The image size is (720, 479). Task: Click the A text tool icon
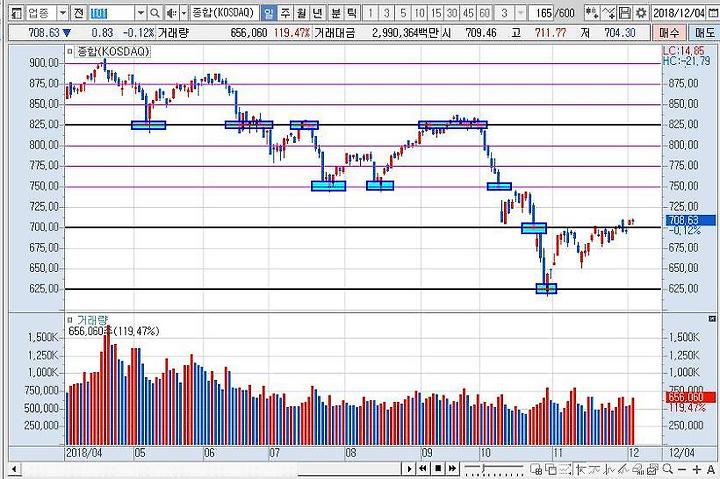[711, 469]
